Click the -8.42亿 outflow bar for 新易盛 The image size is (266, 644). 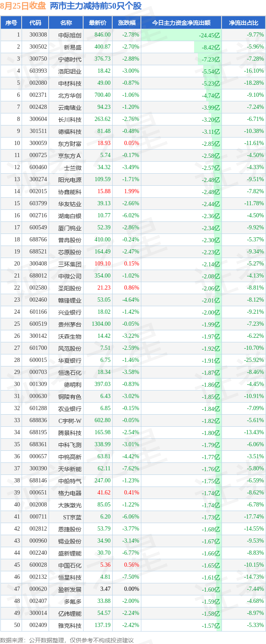tap(207, 47)
